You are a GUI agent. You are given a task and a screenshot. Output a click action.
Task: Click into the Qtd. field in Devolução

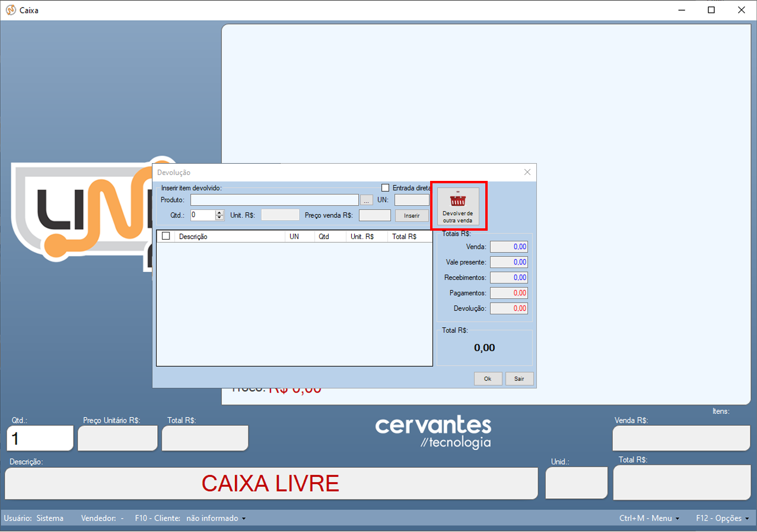coord(203,215)
